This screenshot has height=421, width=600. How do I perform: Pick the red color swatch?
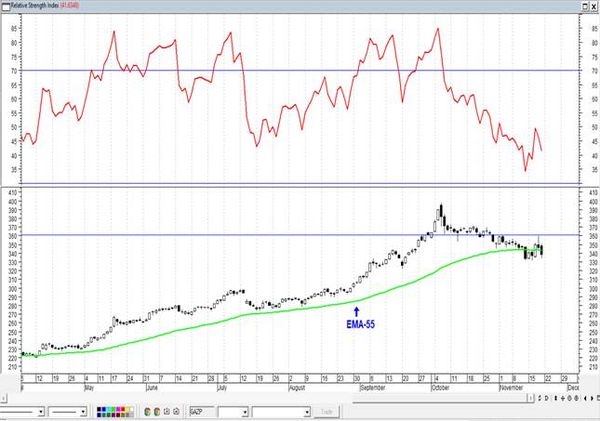click(x=123, y=409)
